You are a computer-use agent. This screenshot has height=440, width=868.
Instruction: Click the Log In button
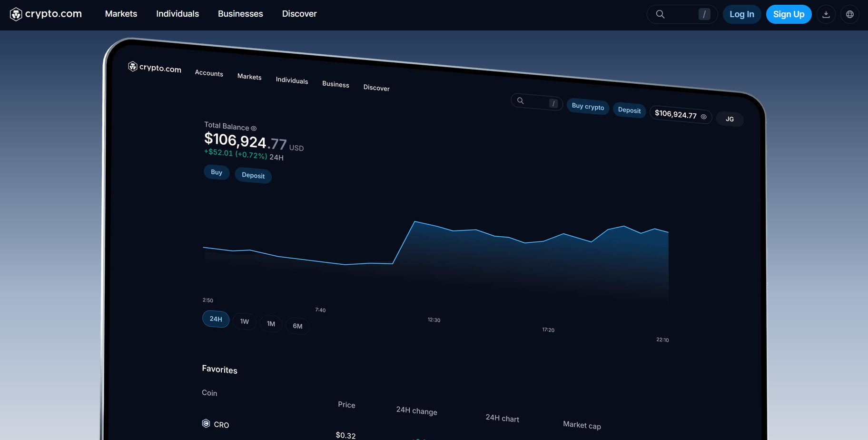click(x=742, y=14)
